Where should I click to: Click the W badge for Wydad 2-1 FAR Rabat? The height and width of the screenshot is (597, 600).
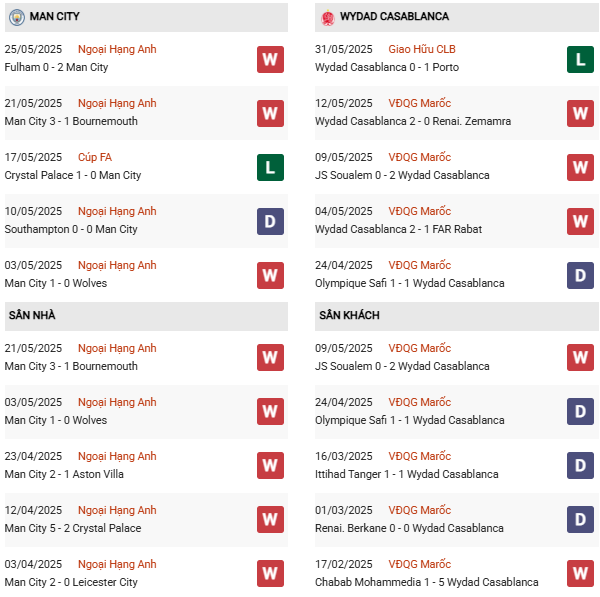tap(581, 221)
